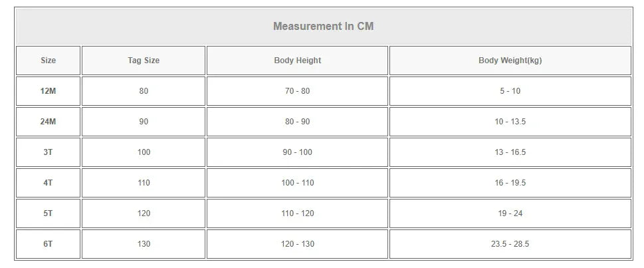Select the 12M size row label
This screenshot has width=644, height=268.
coord(49,91)
